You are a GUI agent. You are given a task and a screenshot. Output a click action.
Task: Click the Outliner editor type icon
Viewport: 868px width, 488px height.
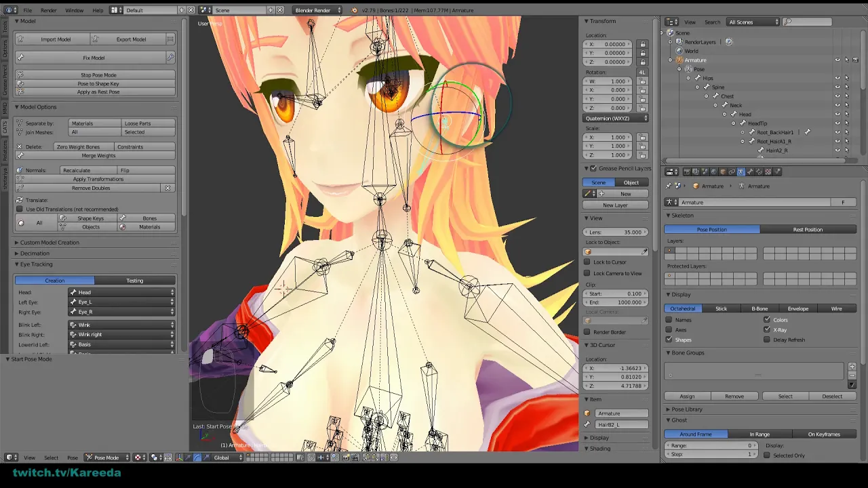tap(673, 22)
